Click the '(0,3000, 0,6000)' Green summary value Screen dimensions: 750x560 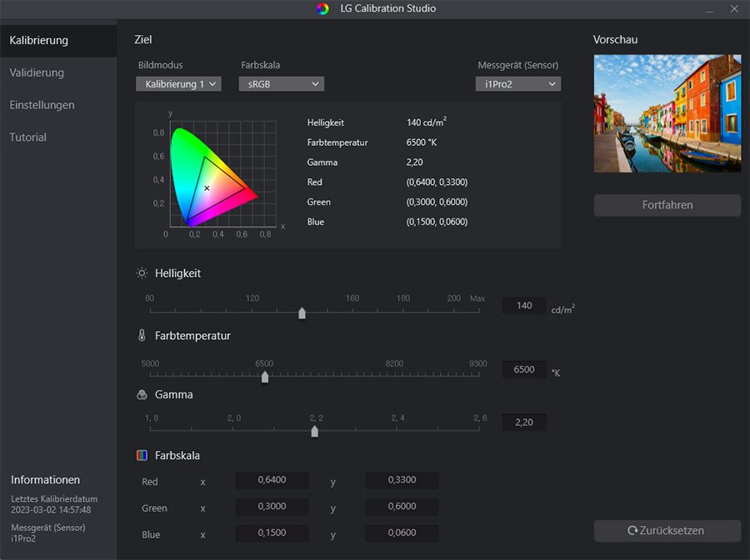pos(437,202)
